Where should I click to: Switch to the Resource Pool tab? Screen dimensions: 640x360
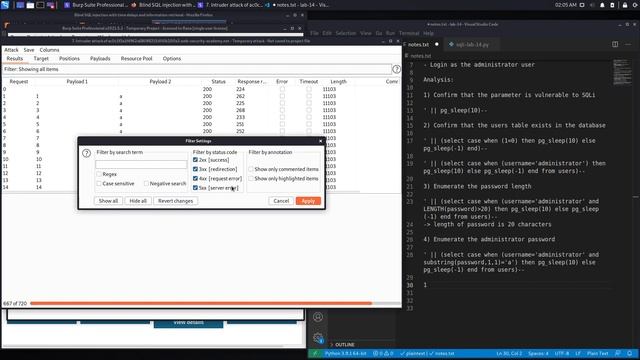(136, 59)
